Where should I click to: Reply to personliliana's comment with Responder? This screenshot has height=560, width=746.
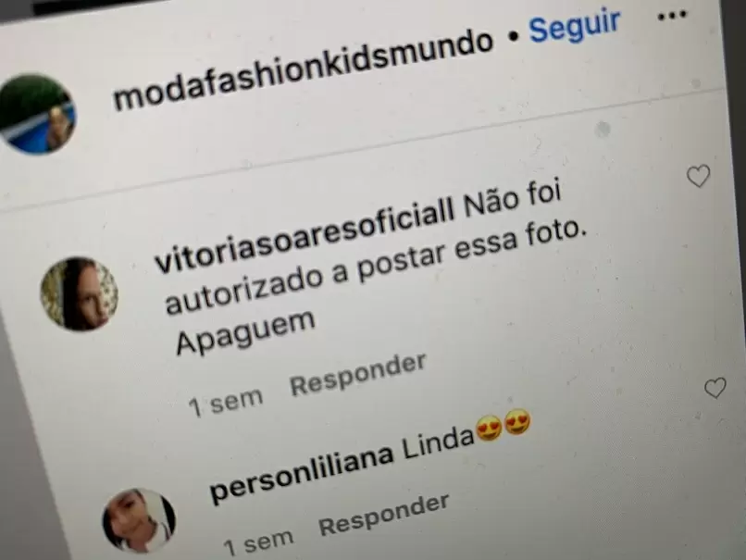tap(383, 515)
